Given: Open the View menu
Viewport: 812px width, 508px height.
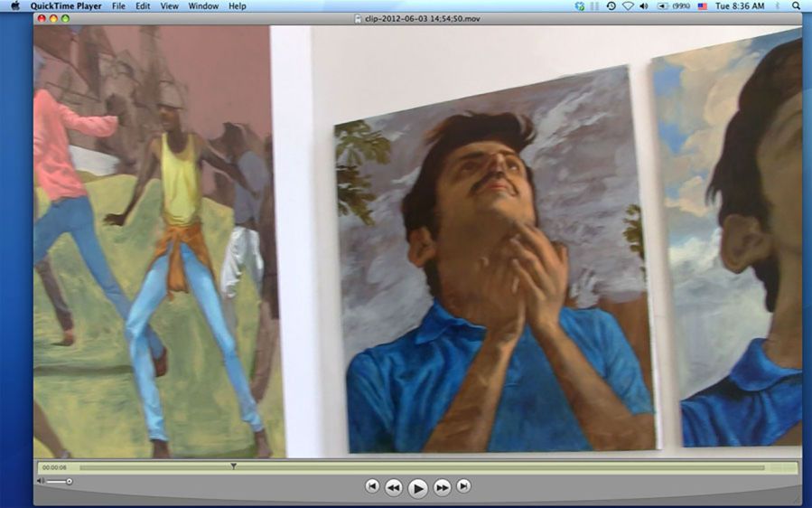Looking at the screenshot, I should [x=169, y=6].
